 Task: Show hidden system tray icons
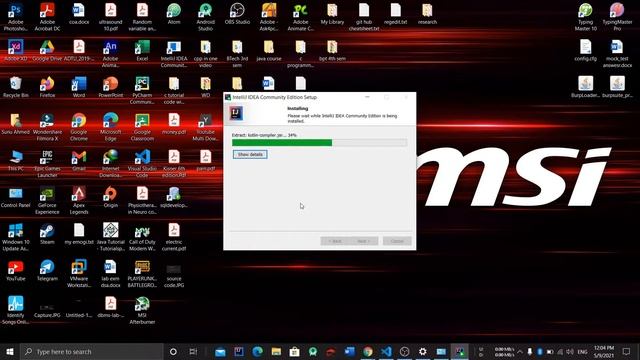[520, 351]
